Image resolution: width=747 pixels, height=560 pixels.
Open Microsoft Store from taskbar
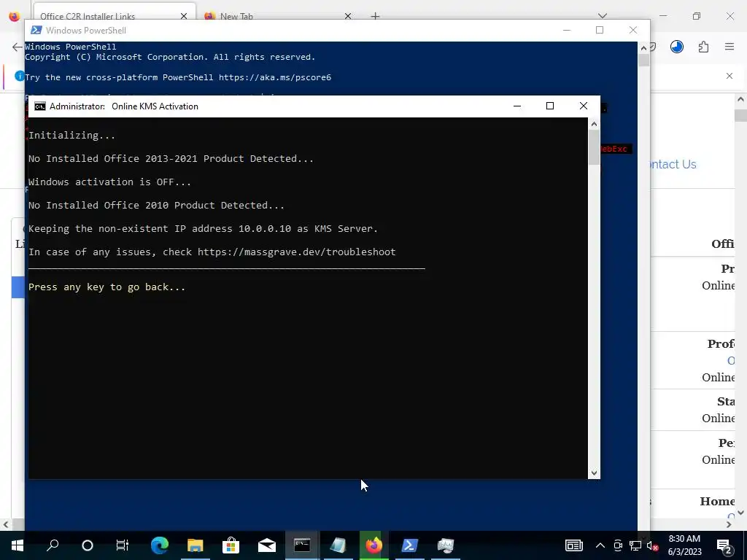[x=231, y=545]
